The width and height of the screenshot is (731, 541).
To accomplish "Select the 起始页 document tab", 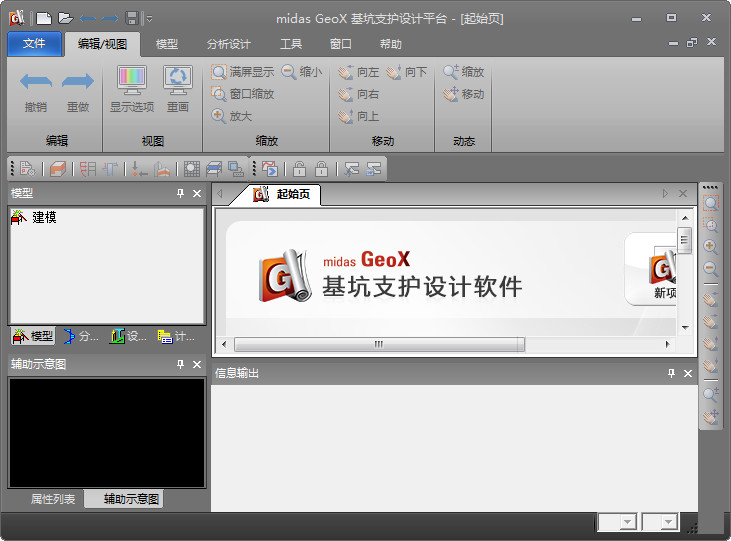I will (x=282, y=194).
